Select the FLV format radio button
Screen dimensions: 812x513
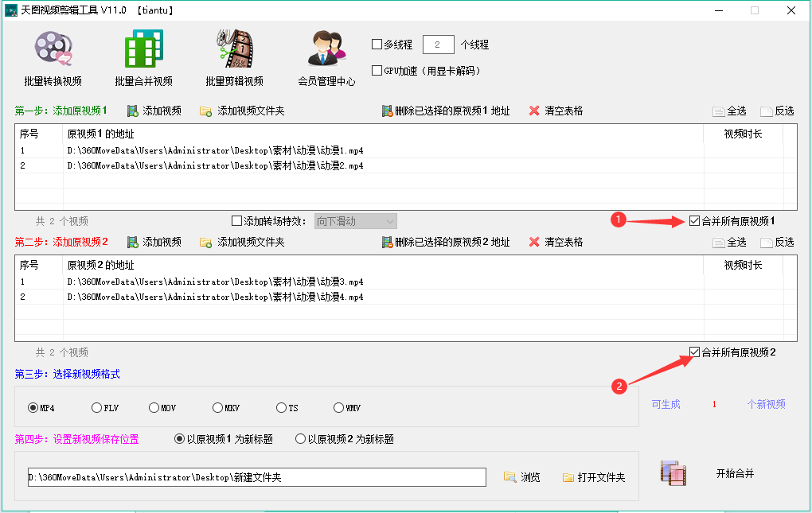coord(96,408)
